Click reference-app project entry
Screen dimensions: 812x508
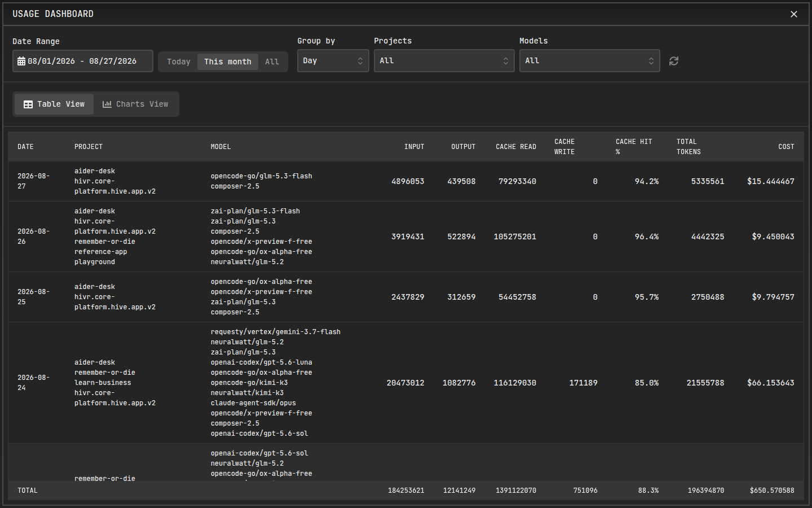click(x=101, y=252)
